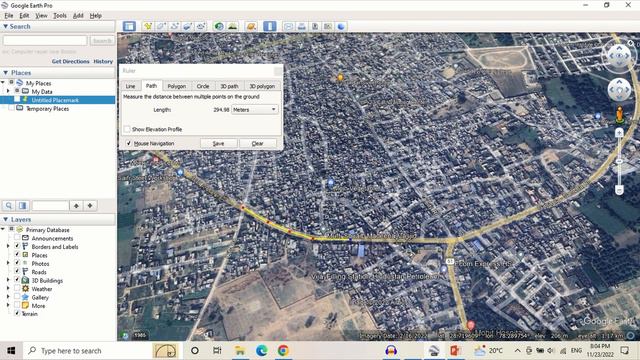Click the Email toolbar icon
640x360 pixels.
[289, 27]
